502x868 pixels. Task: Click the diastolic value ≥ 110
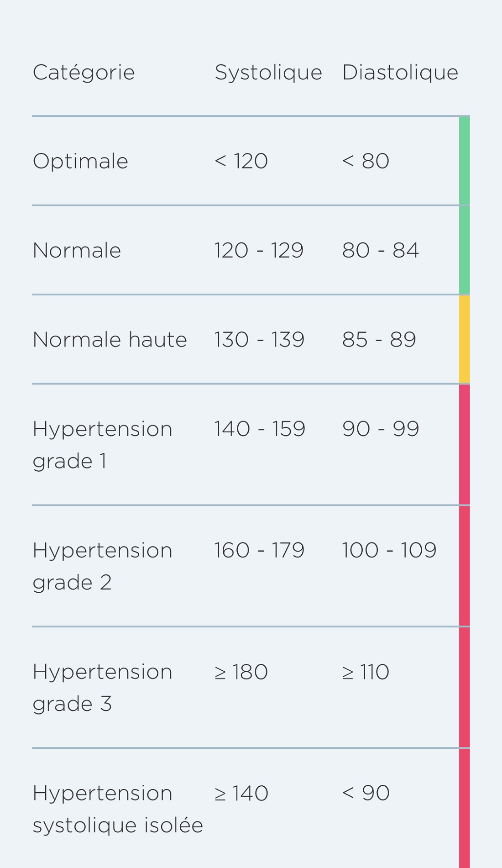tap(366, 672)
